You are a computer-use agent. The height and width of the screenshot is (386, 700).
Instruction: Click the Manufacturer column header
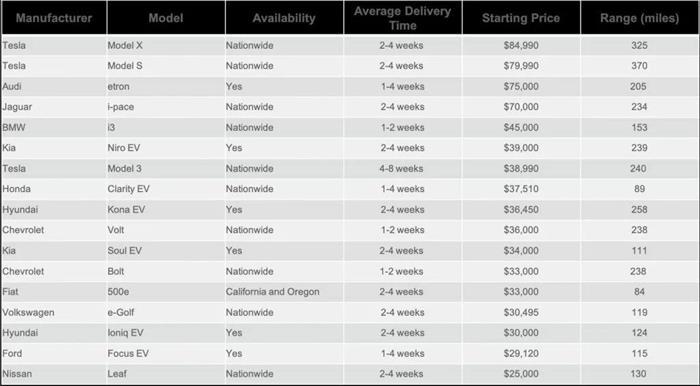pos(54,18)
